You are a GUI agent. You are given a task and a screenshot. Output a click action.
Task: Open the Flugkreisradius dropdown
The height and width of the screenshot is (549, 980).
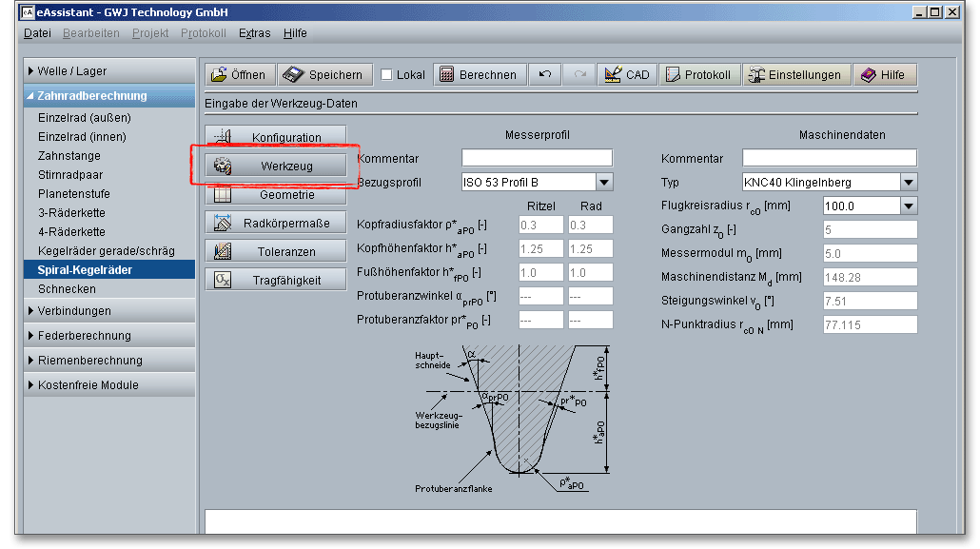(x=908, y=206)
